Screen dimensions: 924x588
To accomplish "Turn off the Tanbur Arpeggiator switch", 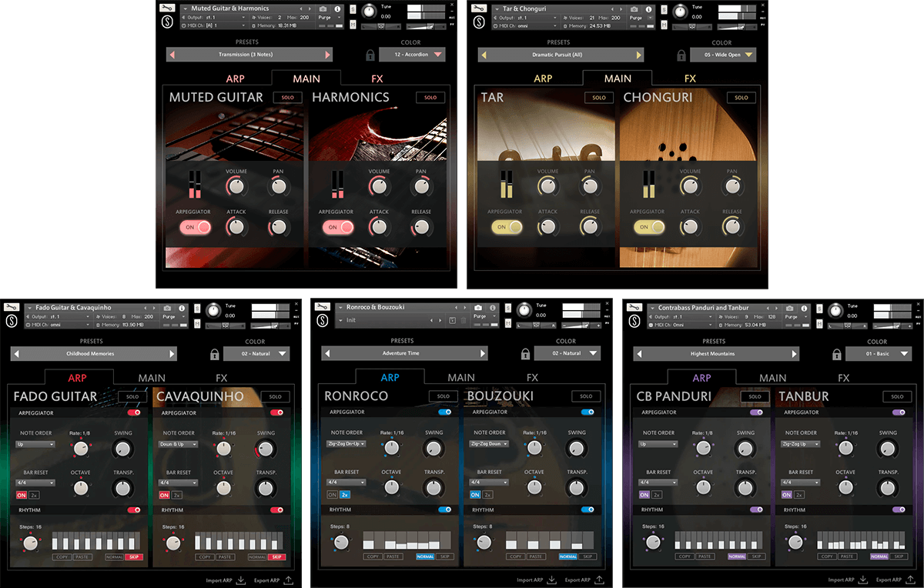I will click(899, 413).
